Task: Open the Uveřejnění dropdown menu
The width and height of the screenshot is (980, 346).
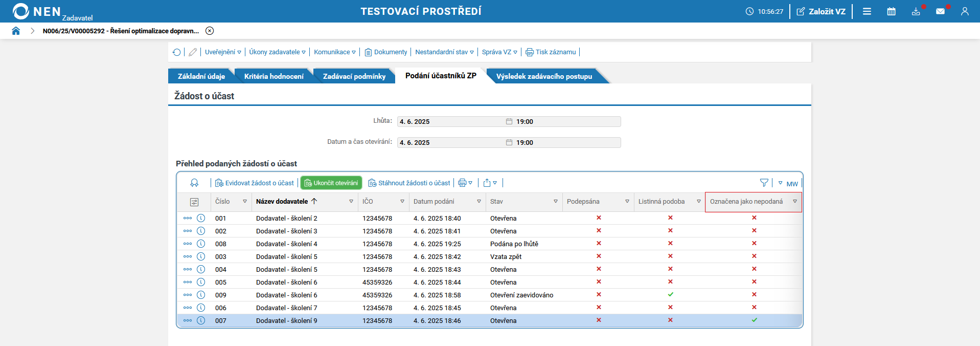Action: [x=223, y=52]
